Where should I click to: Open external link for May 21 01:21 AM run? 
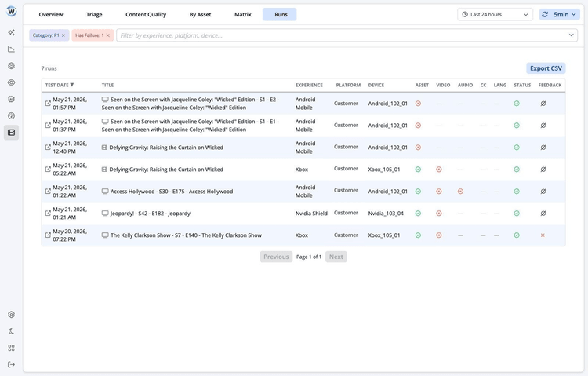(48, 213)
